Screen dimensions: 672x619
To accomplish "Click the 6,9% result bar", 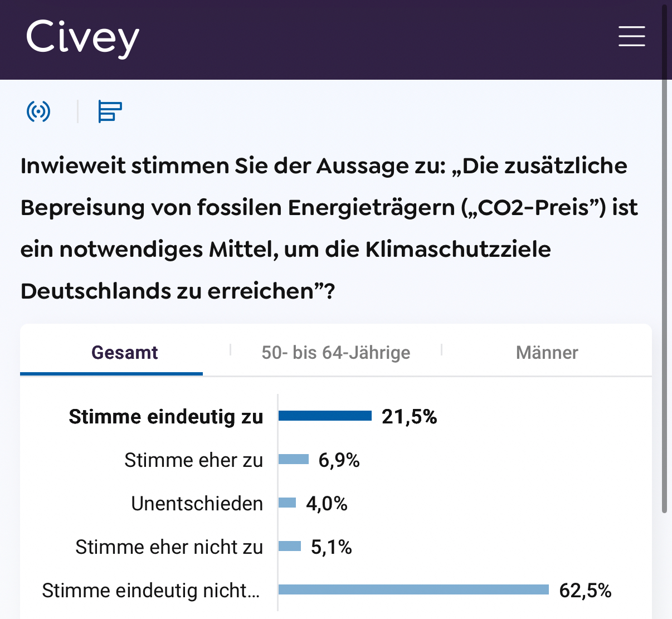I will point(294,459).
